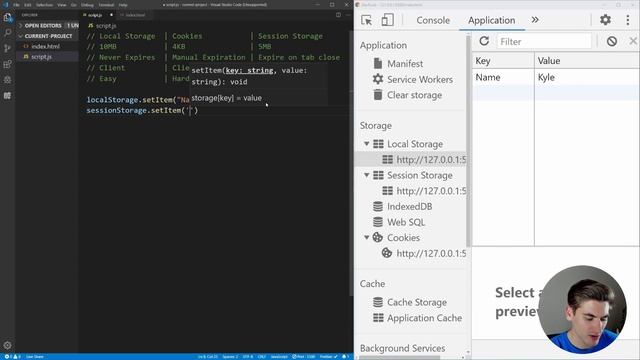Image resolution: width=640 pixels, height=360 pixels.
Task: Click the Manage gear icon in VS Code
Action: [x=7, y=345]
